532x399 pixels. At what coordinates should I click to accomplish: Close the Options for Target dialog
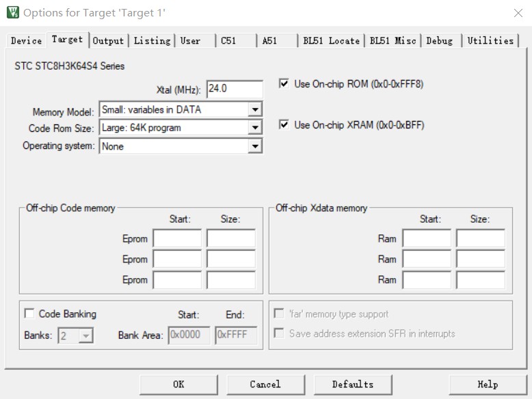(518, 13)
